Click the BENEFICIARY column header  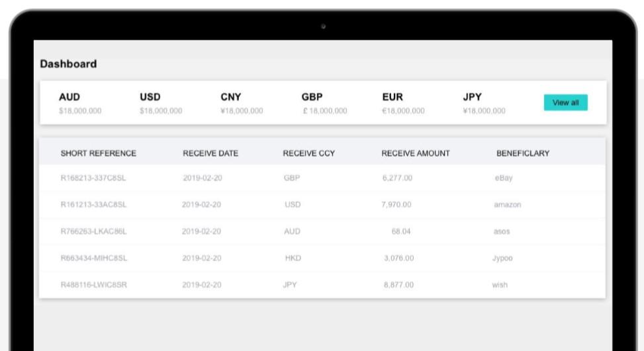[523, 153]
